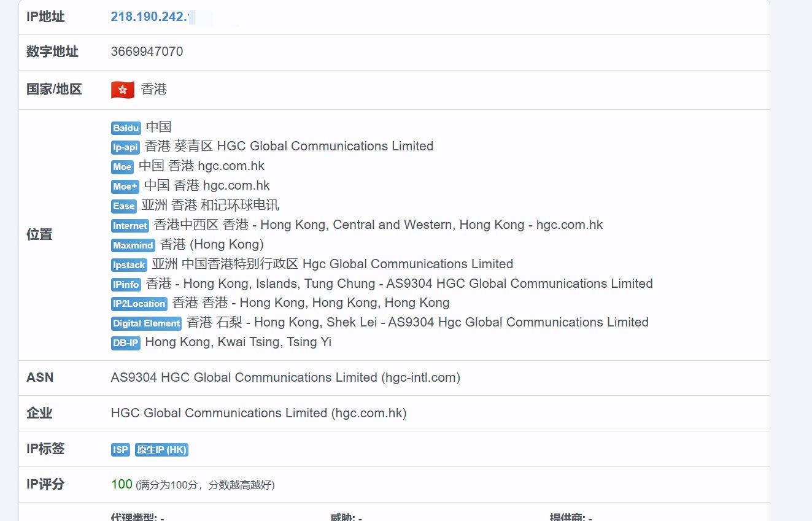Select the Baidu source badge
Screen dimensions: 812x521
tap(126, 128)
